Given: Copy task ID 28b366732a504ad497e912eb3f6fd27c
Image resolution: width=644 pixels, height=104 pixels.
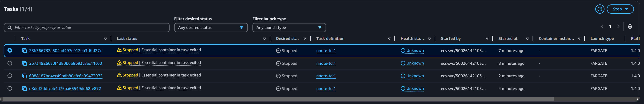Looking at the screenshot, I should click(25, 51).
